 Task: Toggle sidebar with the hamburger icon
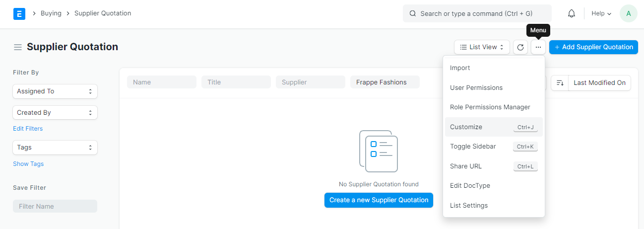click(18, 47)
